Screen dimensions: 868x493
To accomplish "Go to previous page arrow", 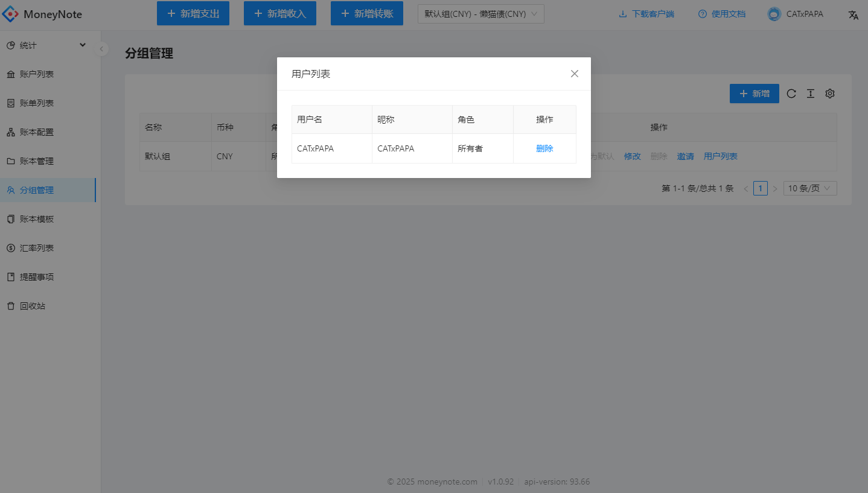I will (x=746, y=189).
